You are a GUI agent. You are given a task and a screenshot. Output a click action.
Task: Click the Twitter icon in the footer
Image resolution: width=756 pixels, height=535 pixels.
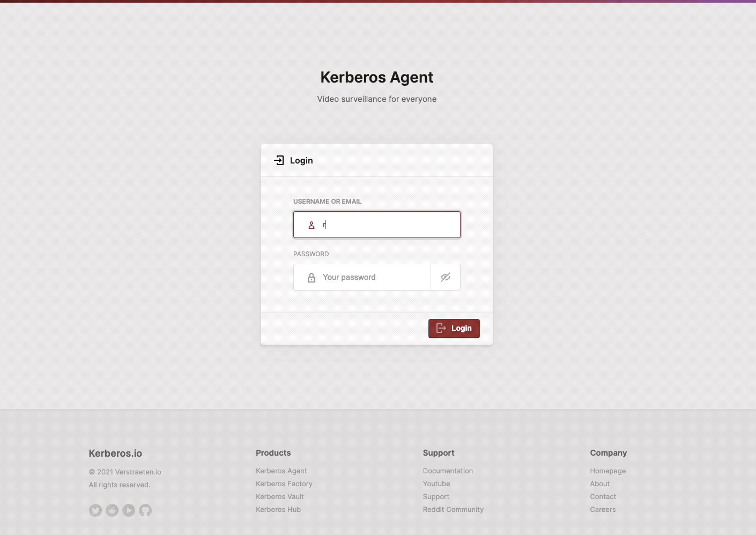pyautogui.click(x=95, y=510)
